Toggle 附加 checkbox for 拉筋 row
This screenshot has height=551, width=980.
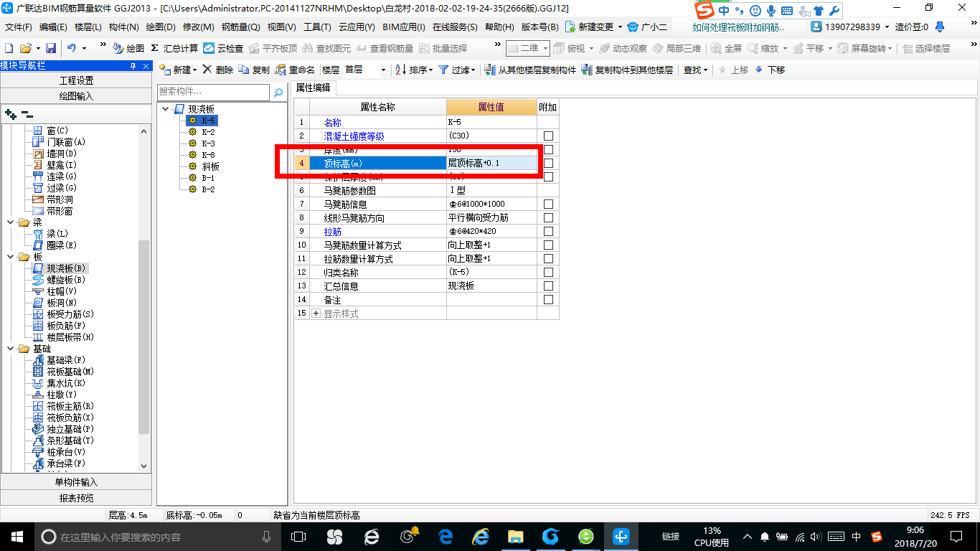[548, 231]
